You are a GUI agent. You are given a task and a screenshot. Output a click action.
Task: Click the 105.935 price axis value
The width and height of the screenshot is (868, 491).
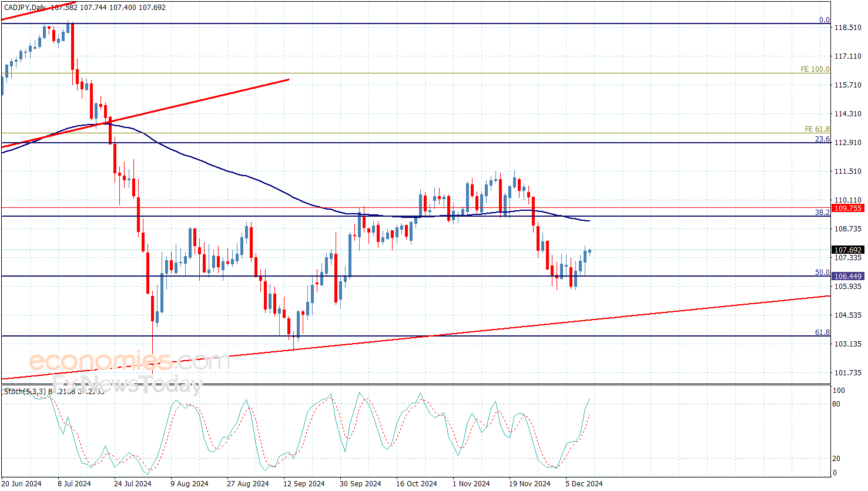[x=848, y=287]
